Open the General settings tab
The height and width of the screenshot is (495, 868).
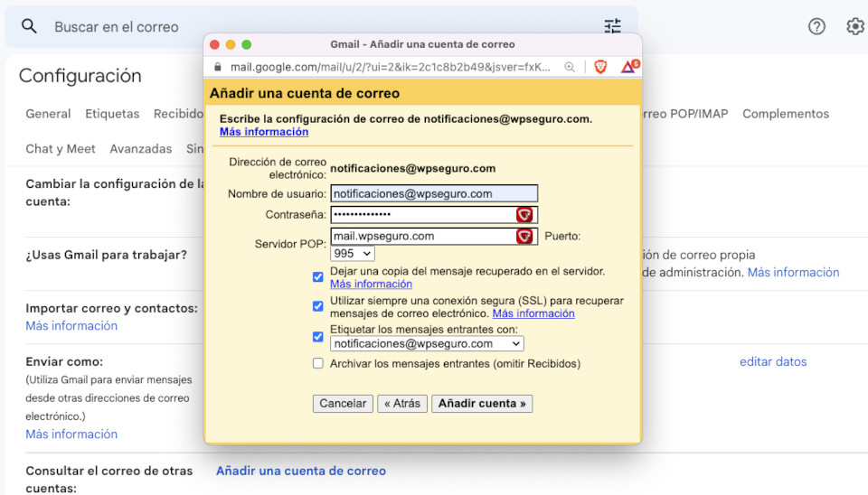click(x=48, y=114)
